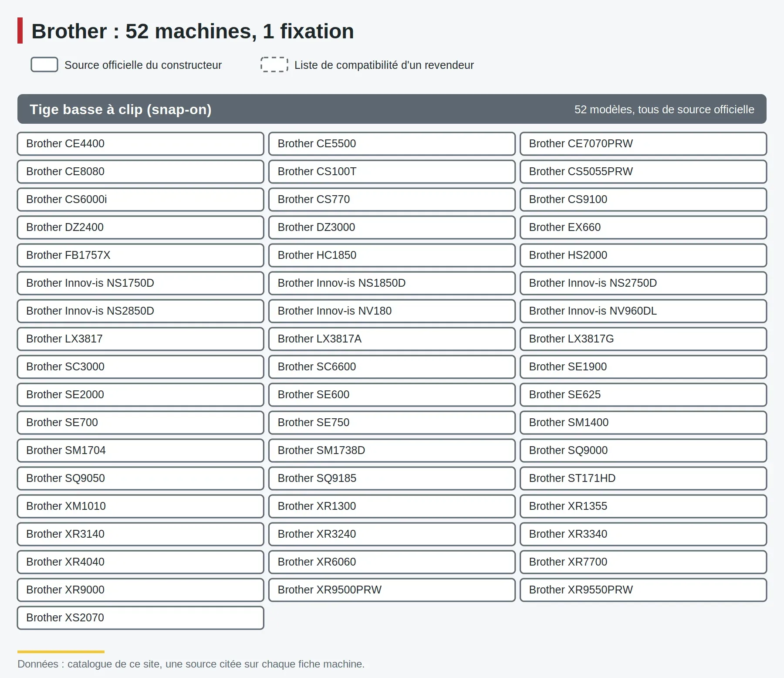Select the Brother CS9100 model
The height and width of the screenshot is (678, 784).
pyautogui.click(x=643, y=200)
